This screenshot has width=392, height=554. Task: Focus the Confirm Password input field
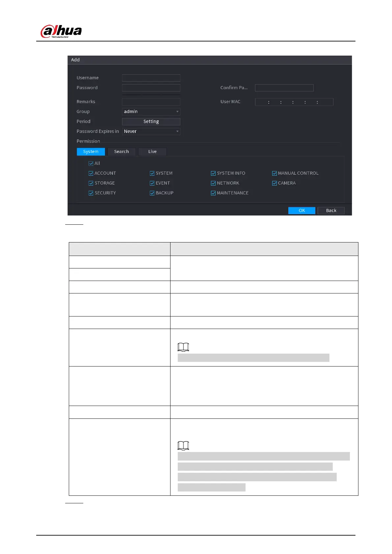284,88
